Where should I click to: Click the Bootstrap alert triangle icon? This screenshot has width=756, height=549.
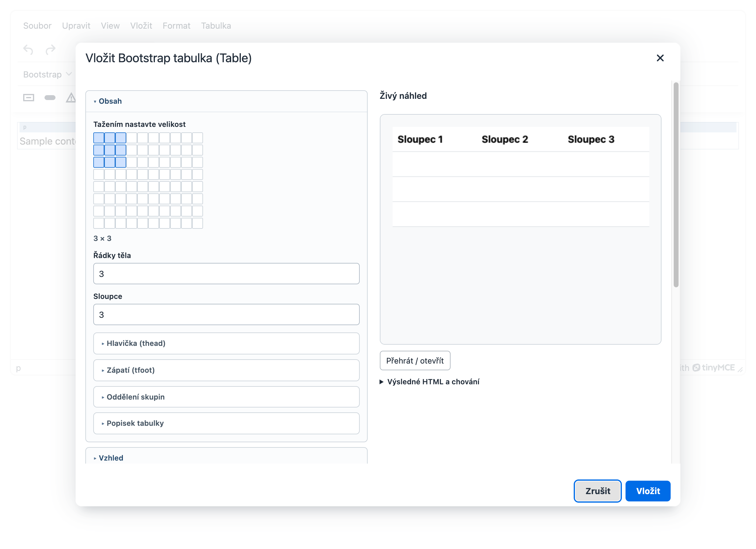click(x=71, y=98)
